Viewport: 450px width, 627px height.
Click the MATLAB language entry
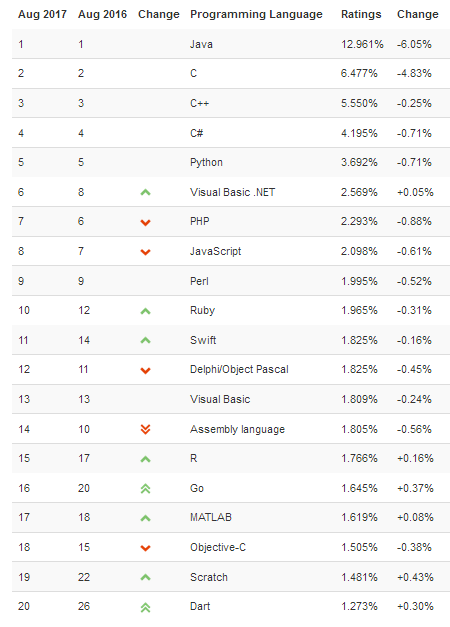tap(211, 517)
